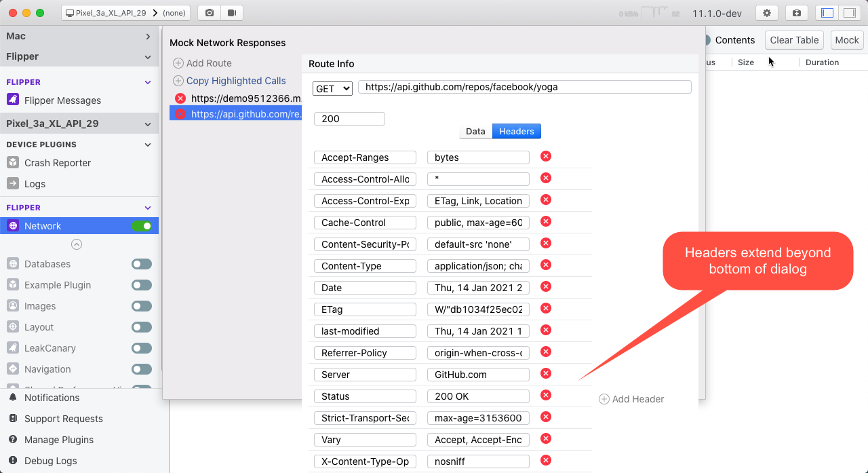Collapse the Flipper app section
The width and height of the screenshot is (868, 473).
[148, 57]
